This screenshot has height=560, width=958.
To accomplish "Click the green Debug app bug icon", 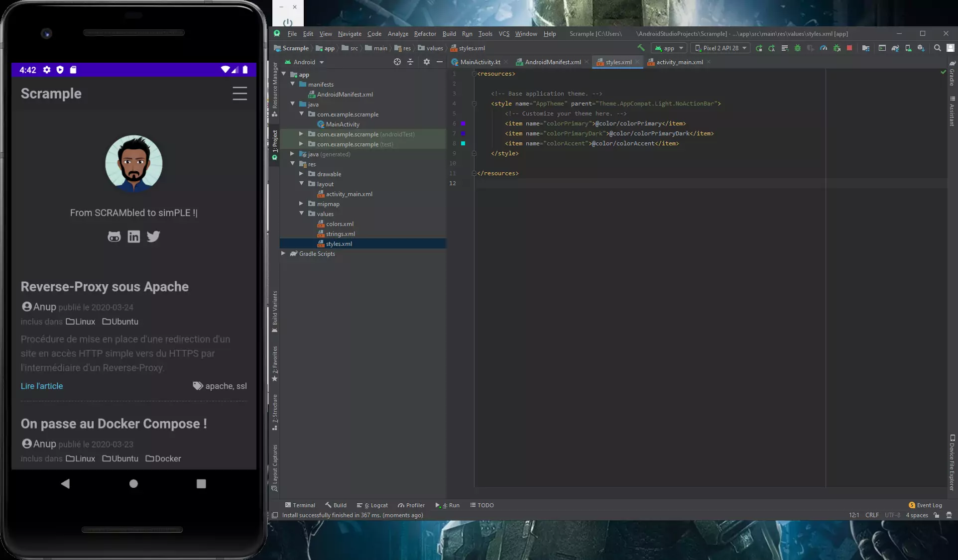I will tap(798, 48).
